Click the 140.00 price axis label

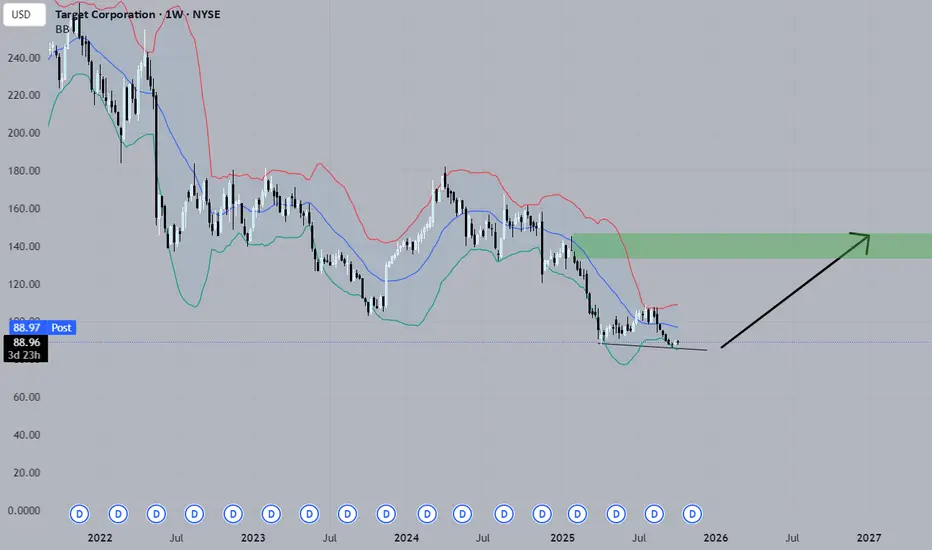[24, 246]
